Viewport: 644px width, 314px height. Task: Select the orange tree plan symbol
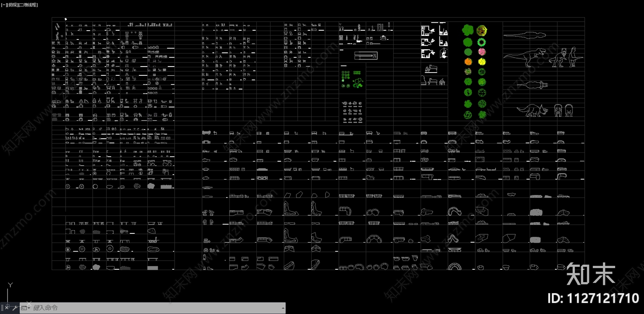pyautogui.click(x=468, y=62)
